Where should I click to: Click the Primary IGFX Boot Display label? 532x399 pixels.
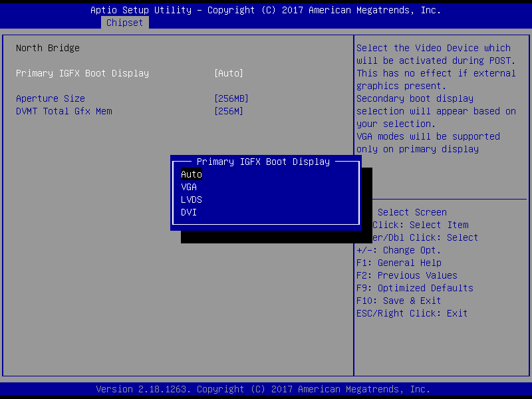[x=82, y=73]
